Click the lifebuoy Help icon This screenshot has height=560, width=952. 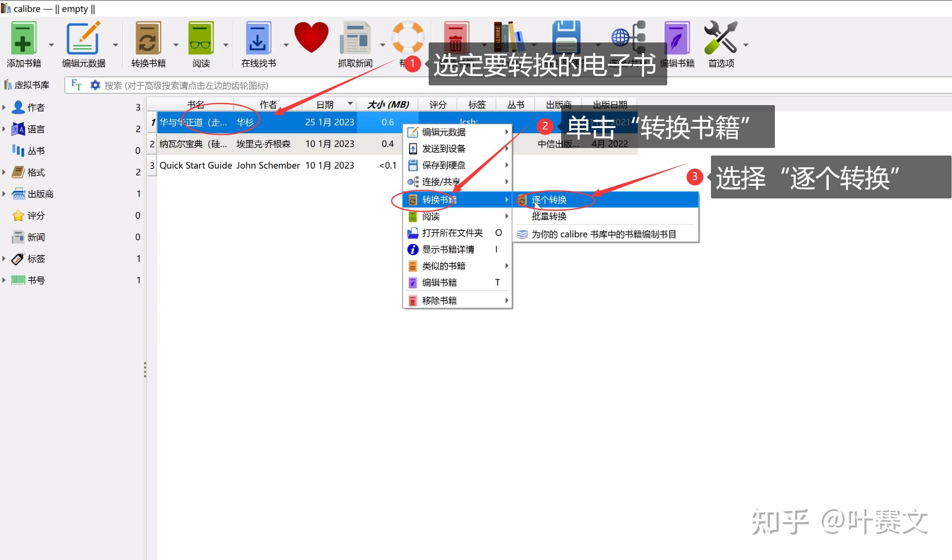[408, 37]
